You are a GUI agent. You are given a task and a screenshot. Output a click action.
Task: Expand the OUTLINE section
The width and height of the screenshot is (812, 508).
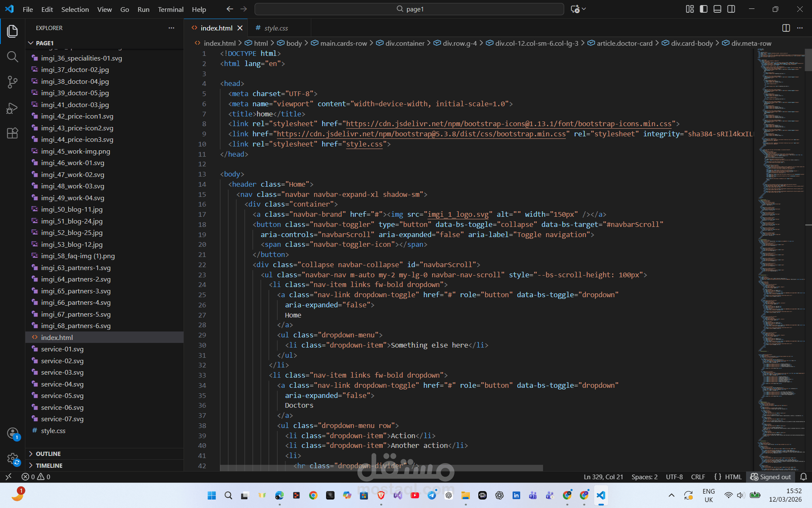click(48, 453)
